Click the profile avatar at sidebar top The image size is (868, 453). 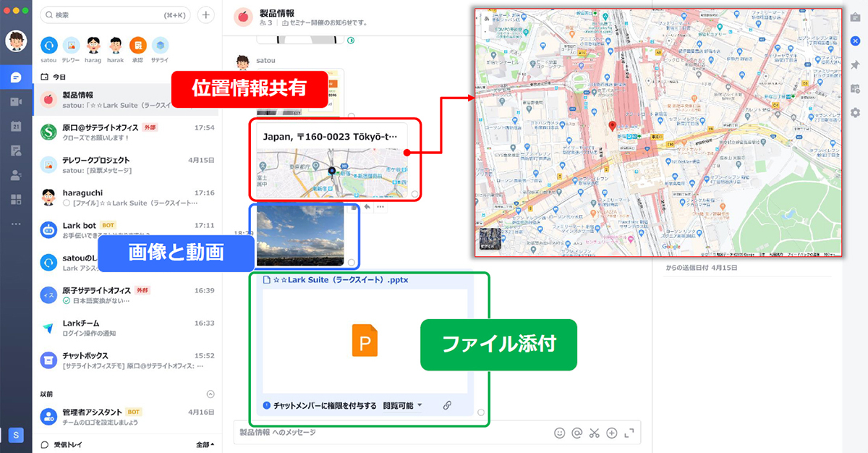click(16, 41)
